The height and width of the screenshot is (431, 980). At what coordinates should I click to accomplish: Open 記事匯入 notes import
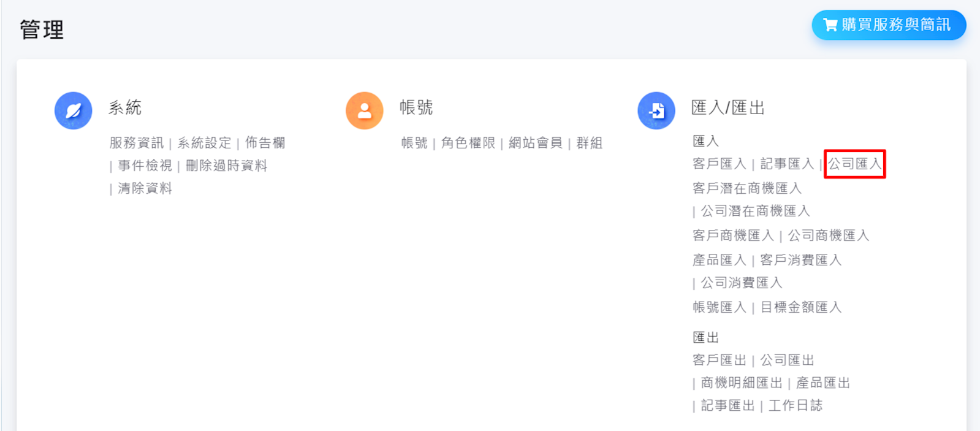pyautogui.click(x=787, y=164)
